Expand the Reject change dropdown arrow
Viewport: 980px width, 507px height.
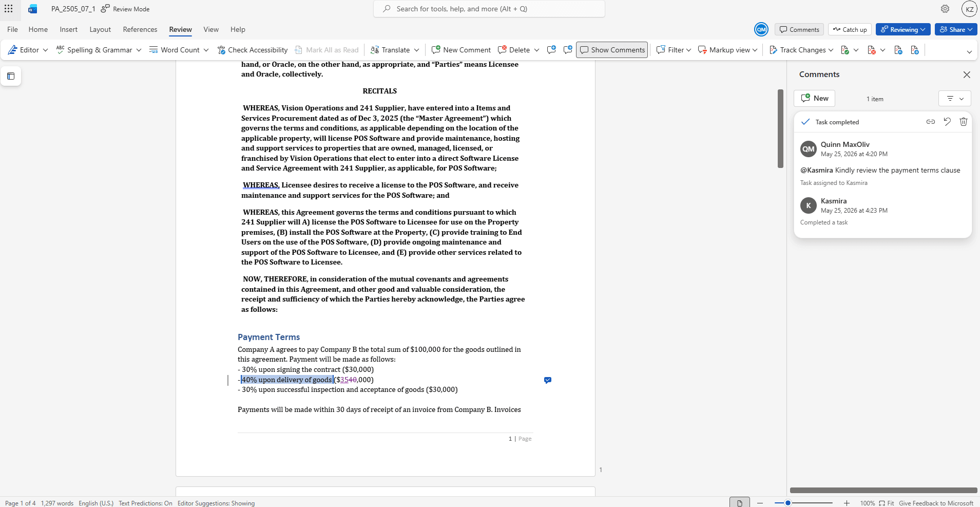pos(882,50)
